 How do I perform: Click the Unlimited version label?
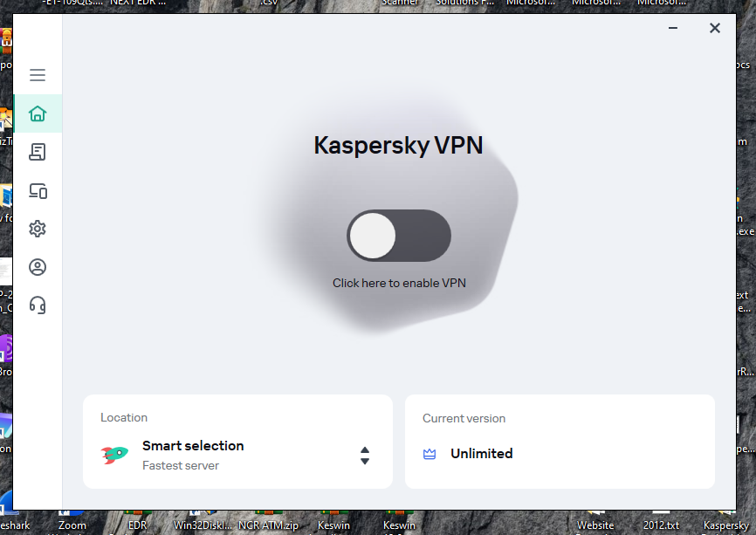482,454
